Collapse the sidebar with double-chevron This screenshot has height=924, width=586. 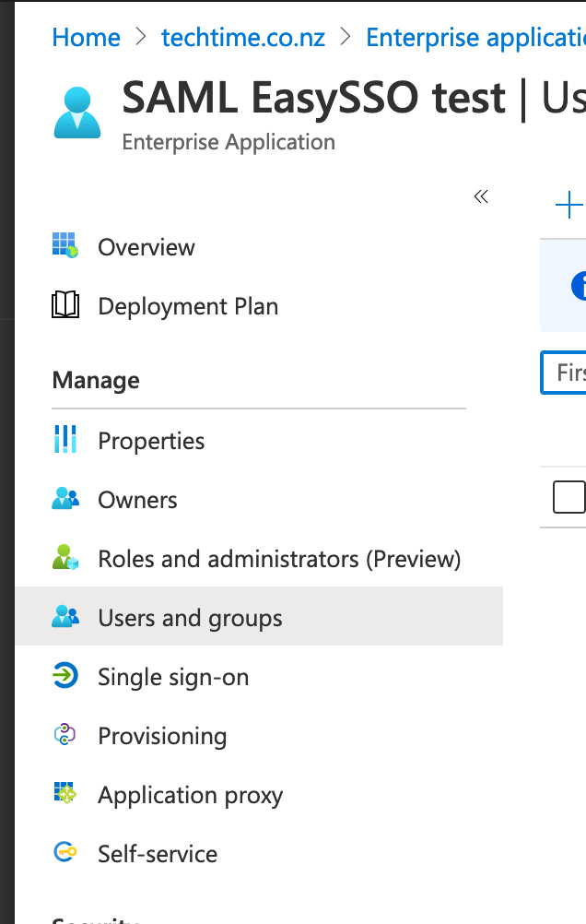click(481, 196)
